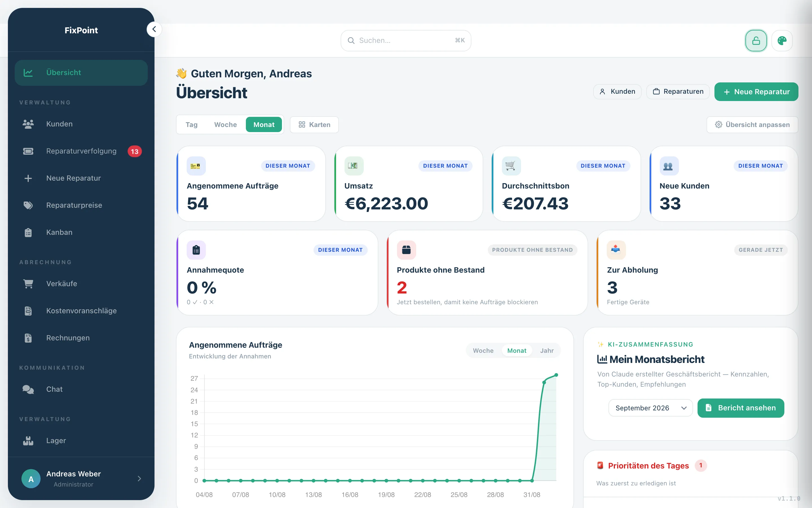812x508 pixels.
Task: Click the money icon on Umsatz card
Action: pyautogui.click(x=354, y=166)
